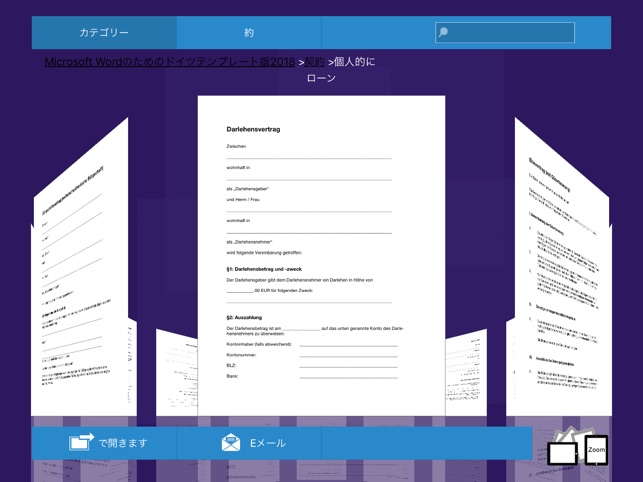Switch to the 約 tab
The height and width of the screenshot is (482, 643).
point(249,32)
